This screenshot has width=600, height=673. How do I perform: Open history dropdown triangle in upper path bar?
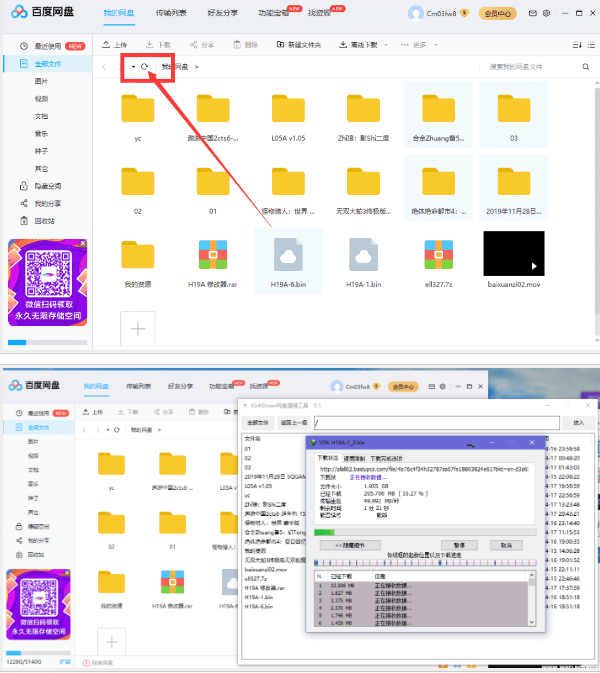(x=133, y=67)
